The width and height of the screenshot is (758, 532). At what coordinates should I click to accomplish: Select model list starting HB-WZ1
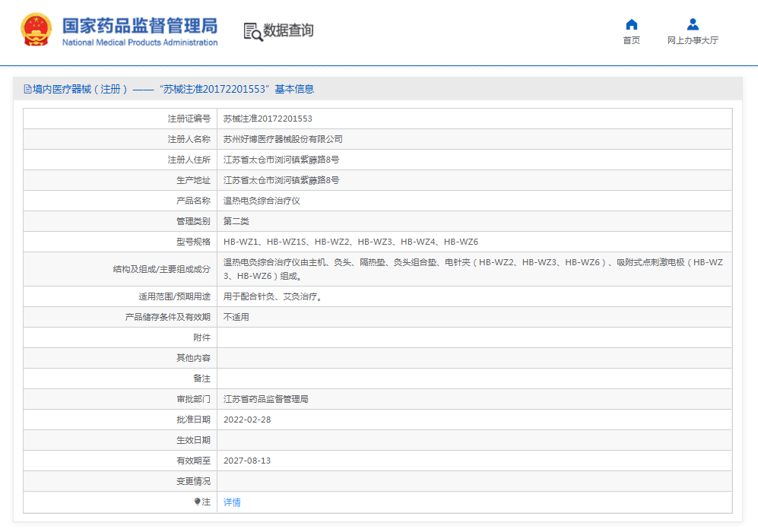point(351,242)
